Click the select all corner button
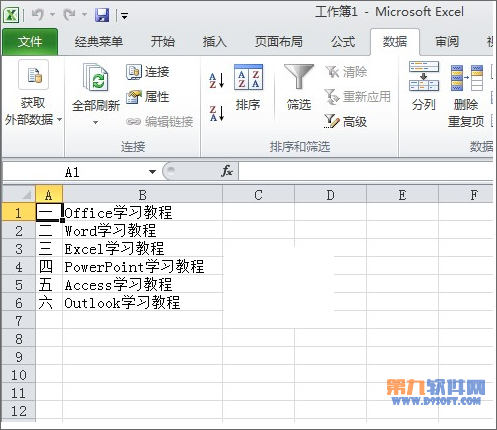Image resolution: width=497 pixels, height=430 pixels. point(19,195)
